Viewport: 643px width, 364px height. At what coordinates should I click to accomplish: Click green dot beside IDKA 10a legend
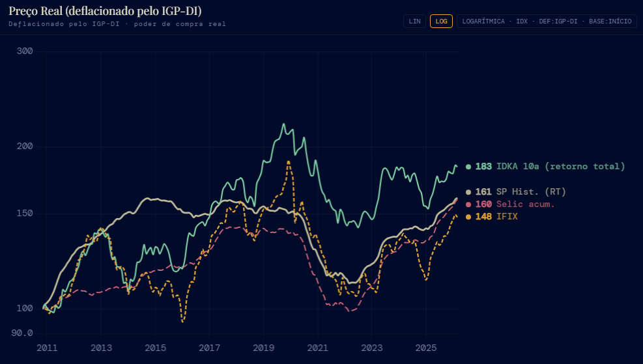(x=468, y=167)
